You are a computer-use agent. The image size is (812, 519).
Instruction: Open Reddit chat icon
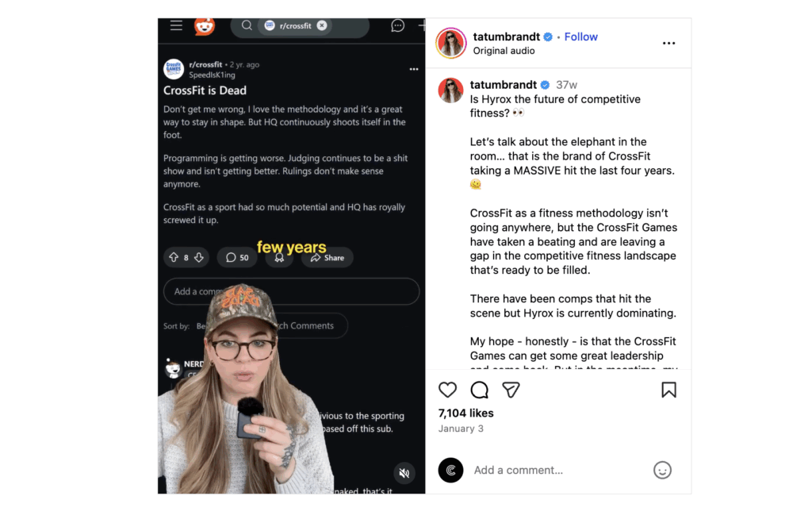click(397, 25)
